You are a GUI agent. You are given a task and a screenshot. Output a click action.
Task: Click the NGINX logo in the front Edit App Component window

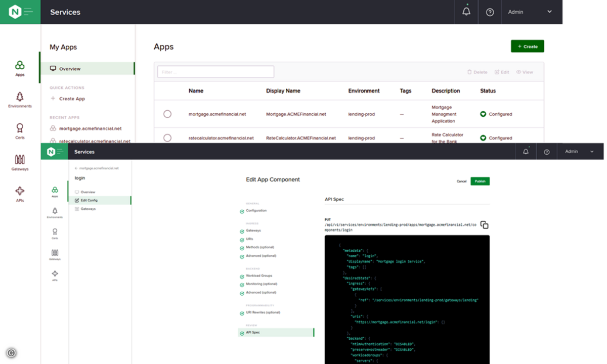(55, 152)
